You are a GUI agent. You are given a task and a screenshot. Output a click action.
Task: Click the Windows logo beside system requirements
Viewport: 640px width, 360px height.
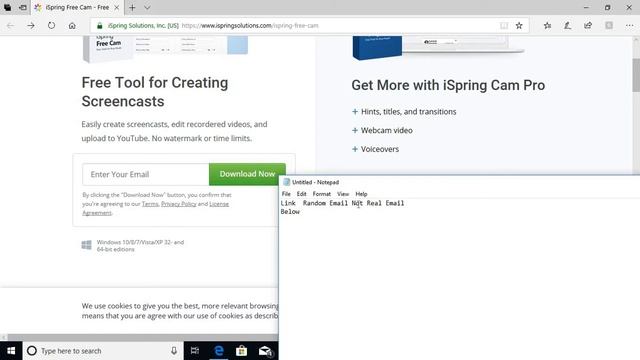(x=87, y=245)
